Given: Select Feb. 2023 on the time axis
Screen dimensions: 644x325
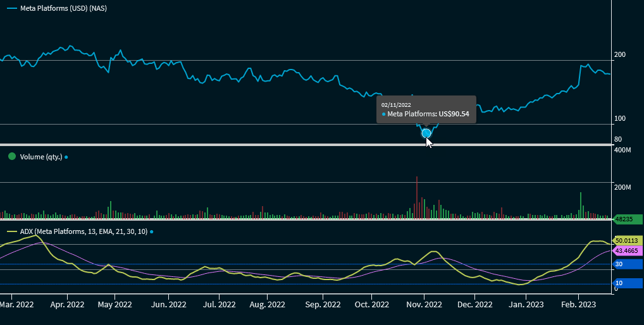Looking at the screenshot, I should 578,305.
